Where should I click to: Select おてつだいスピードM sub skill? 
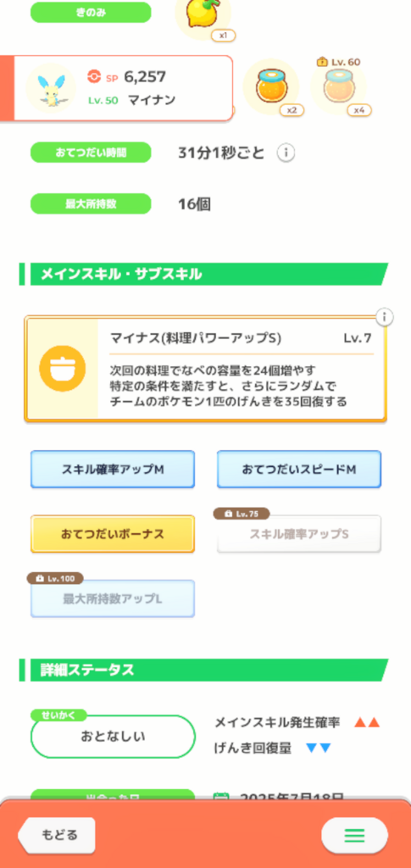pyautogui.click(x=298, y=470)
